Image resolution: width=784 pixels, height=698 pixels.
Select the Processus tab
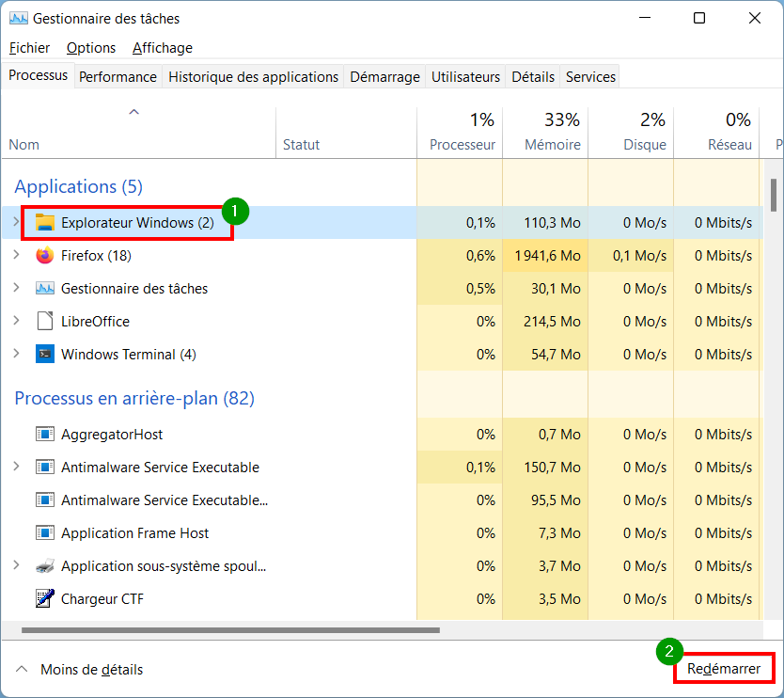pos(38,75)
